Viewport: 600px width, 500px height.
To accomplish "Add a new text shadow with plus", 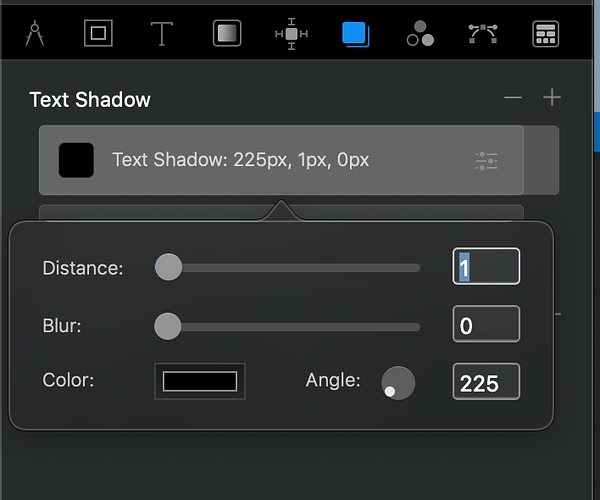I will pyautogui.click(x=551, y=98).
